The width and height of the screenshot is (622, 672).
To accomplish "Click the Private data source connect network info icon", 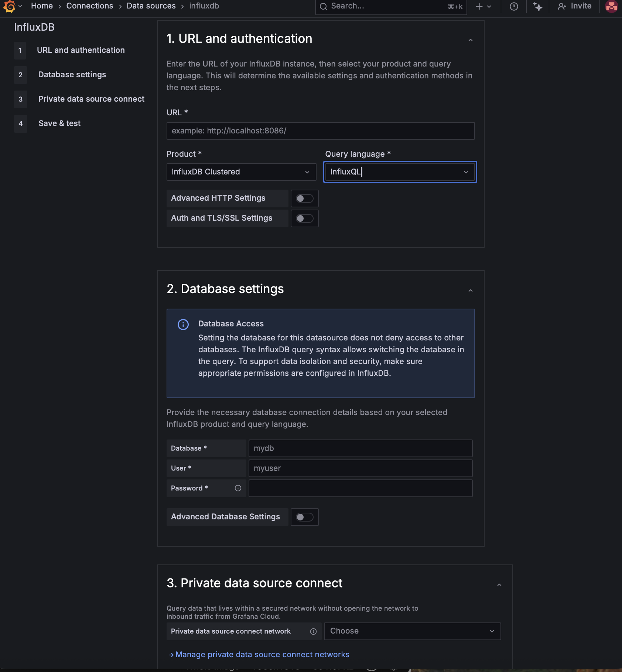I will pos(313,631).
